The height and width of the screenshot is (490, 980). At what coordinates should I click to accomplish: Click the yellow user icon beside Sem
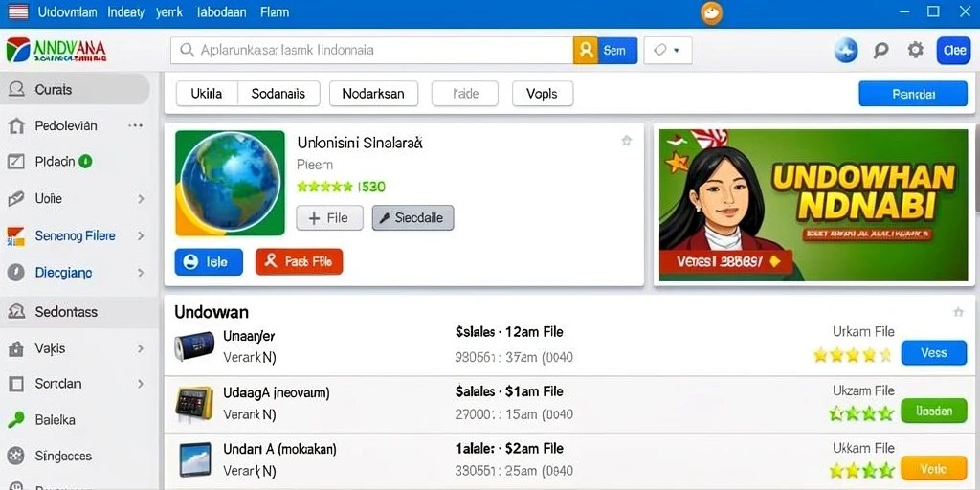click(x=586, y=50)
